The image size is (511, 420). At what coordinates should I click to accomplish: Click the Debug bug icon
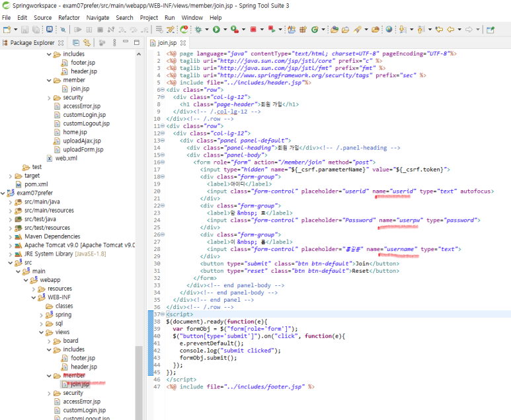pos(198,30)
